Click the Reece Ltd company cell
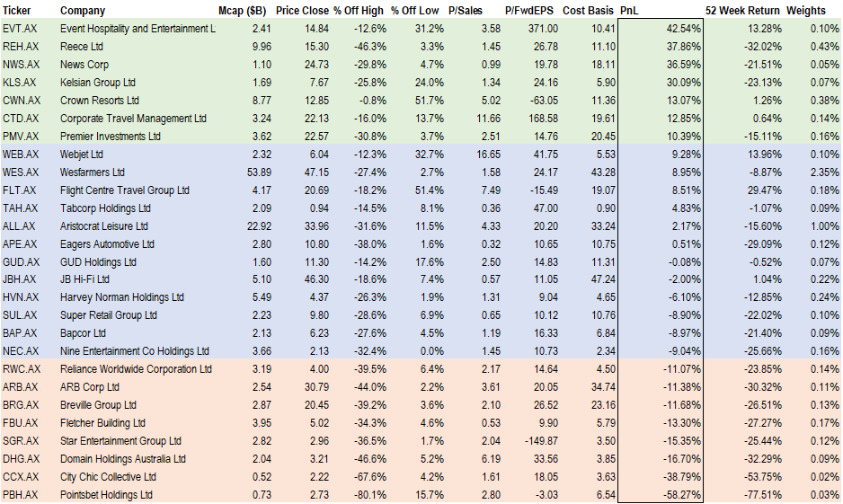Viewport: 843px width, 504px height. pyautogui.click(x=82, y=47)
